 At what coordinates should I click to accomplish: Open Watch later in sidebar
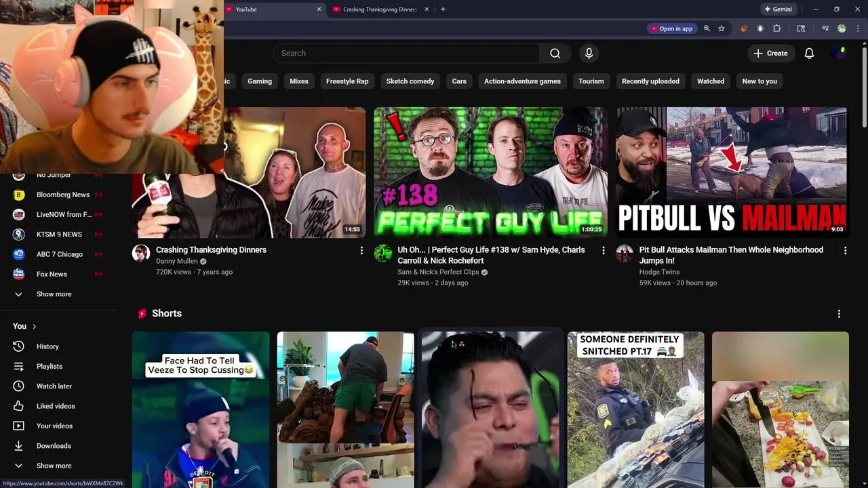point(60,386)
